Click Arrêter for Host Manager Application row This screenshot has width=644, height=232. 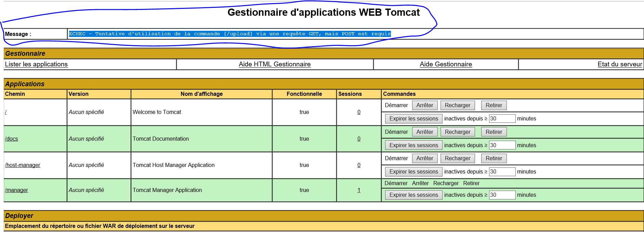click(425, 158)
